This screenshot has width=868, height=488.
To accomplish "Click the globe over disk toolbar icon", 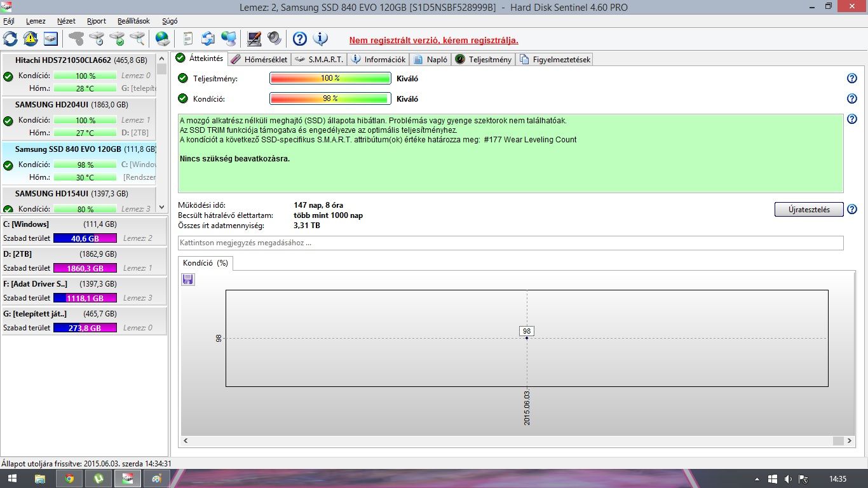I will coord(163,39).
